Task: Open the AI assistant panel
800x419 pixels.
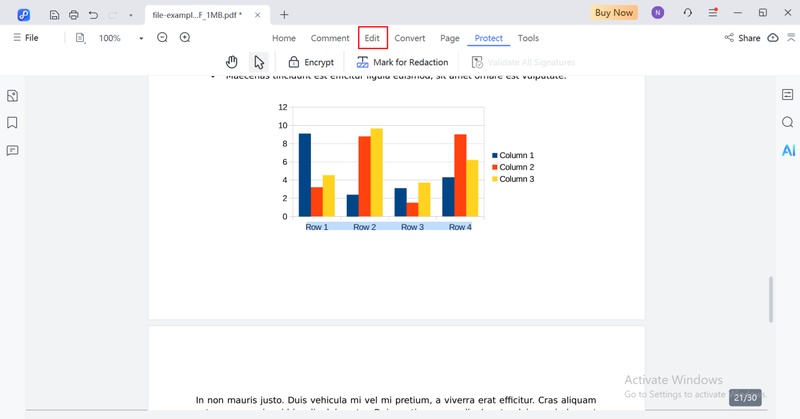Action: click(x=788, y=150)
